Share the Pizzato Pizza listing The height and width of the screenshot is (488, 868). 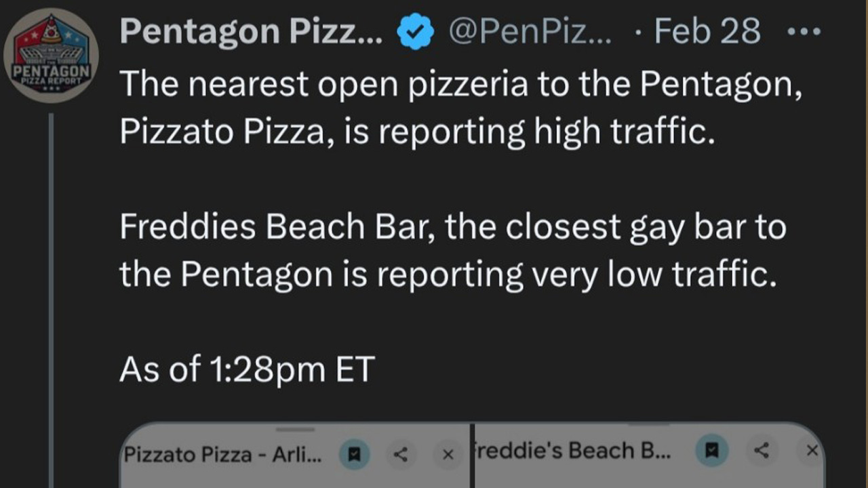[x=401, y=453]
